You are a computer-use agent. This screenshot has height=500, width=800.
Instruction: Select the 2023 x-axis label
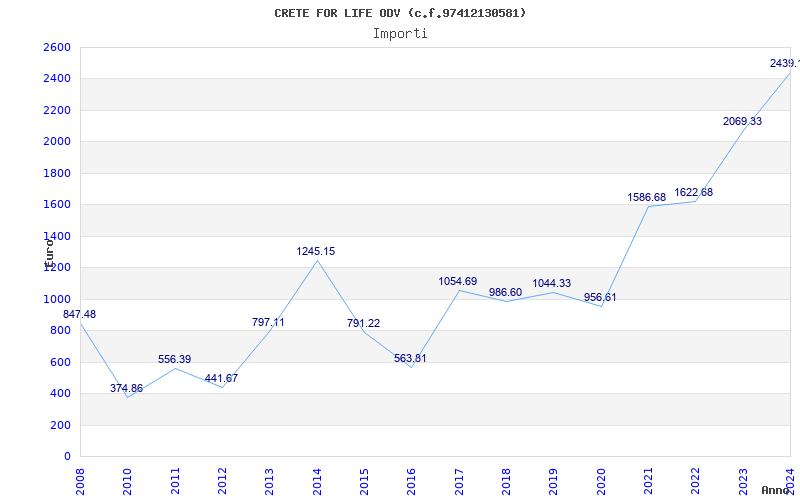pyautogui.click(x=743, y=482)
